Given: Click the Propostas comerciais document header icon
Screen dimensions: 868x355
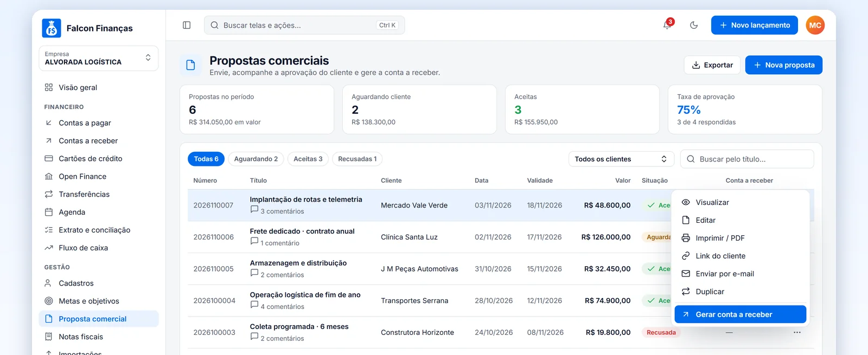Looking at the screenshot, I should [x=190, y=65].
